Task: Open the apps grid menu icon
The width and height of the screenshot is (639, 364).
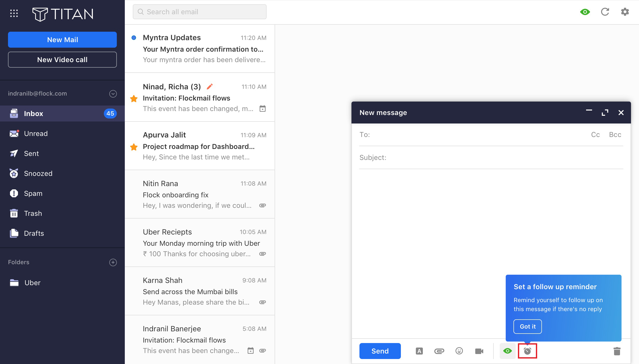Action: coord(14,13)
